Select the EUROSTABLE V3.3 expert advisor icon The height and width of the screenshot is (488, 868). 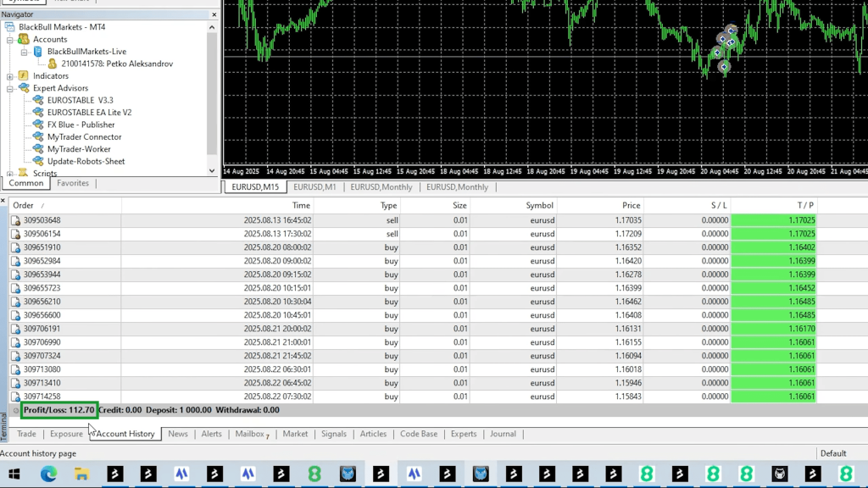[38, 100]
